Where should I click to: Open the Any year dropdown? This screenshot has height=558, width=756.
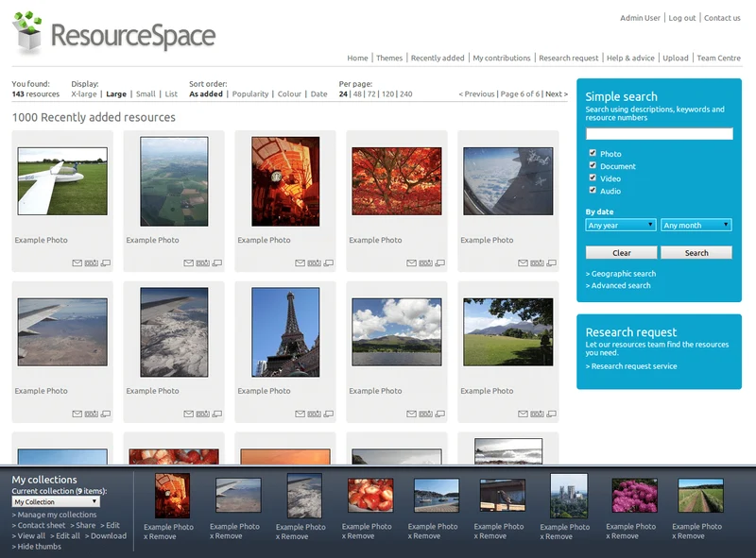pyautogui.click(x=619, y=225)
